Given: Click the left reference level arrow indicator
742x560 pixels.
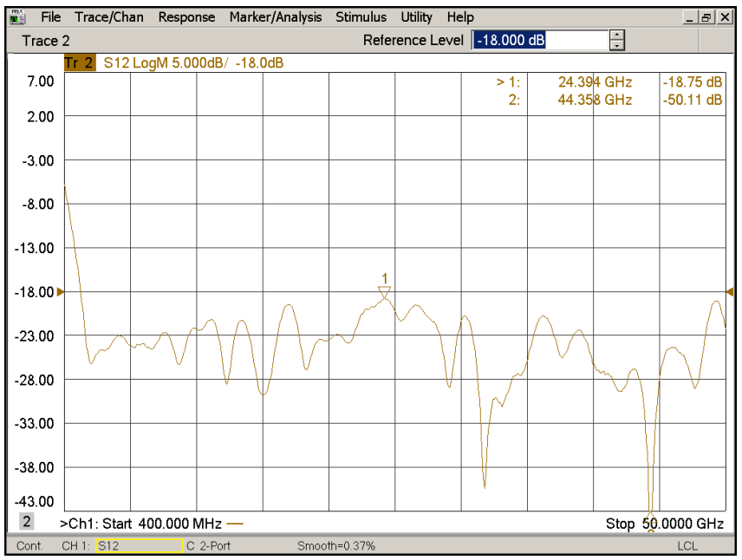Looking at the screenshot, I should coord(61,292).
